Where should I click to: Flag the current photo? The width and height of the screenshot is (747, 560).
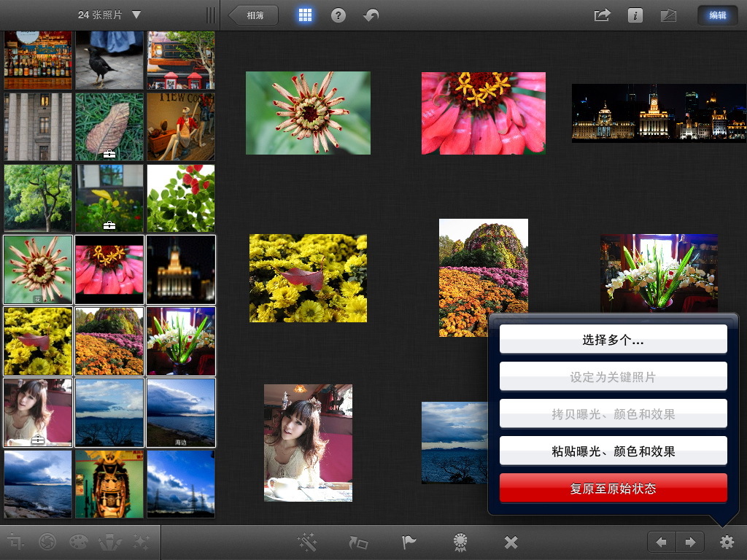point(408,542)
